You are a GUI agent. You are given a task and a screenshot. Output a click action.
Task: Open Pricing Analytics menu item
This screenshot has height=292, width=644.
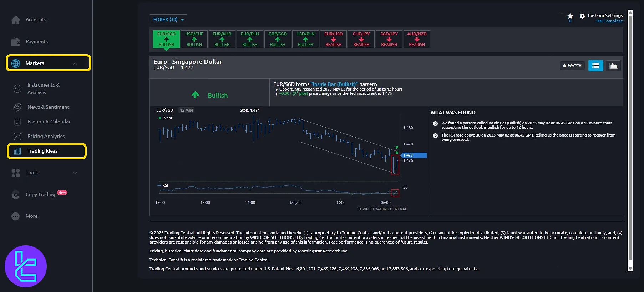click(46, 137)
